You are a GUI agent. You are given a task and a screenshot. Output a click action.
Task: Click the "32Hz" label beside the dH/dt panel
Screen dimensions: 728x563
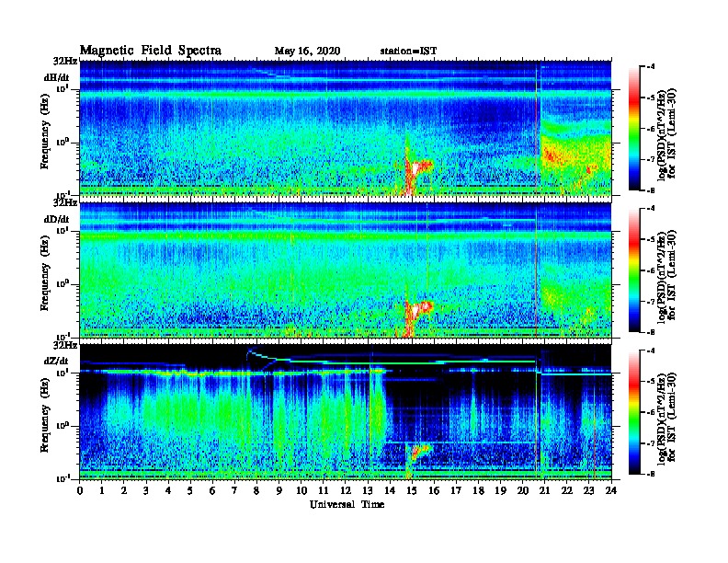(65, 62)
